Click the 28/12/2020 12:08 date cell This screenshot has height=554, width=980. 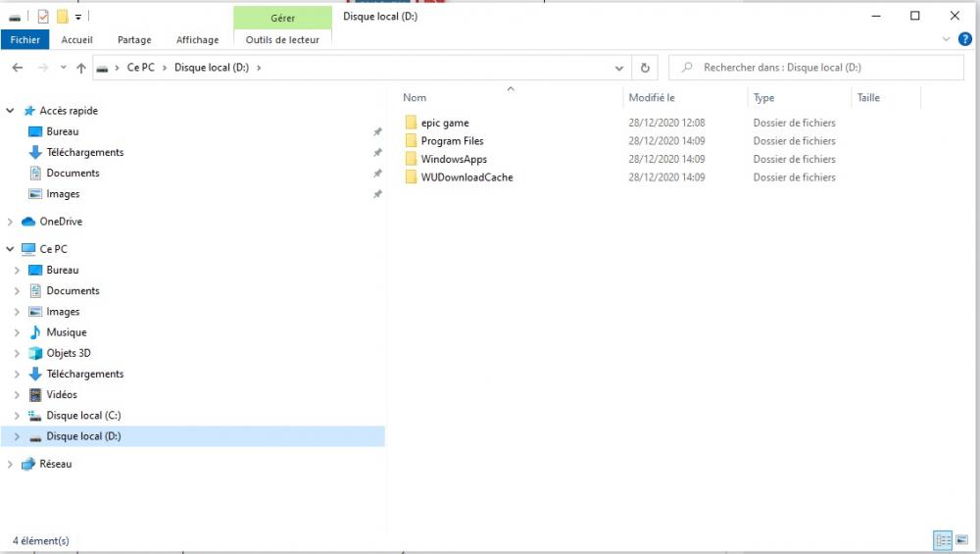(666, 123)
